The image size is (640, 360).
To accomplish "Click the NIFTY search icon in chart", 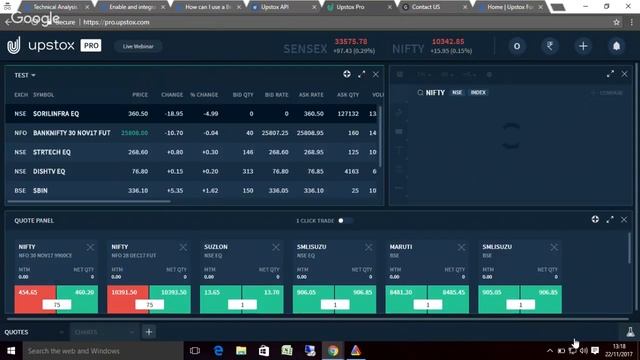I will [x=420, y=93].
